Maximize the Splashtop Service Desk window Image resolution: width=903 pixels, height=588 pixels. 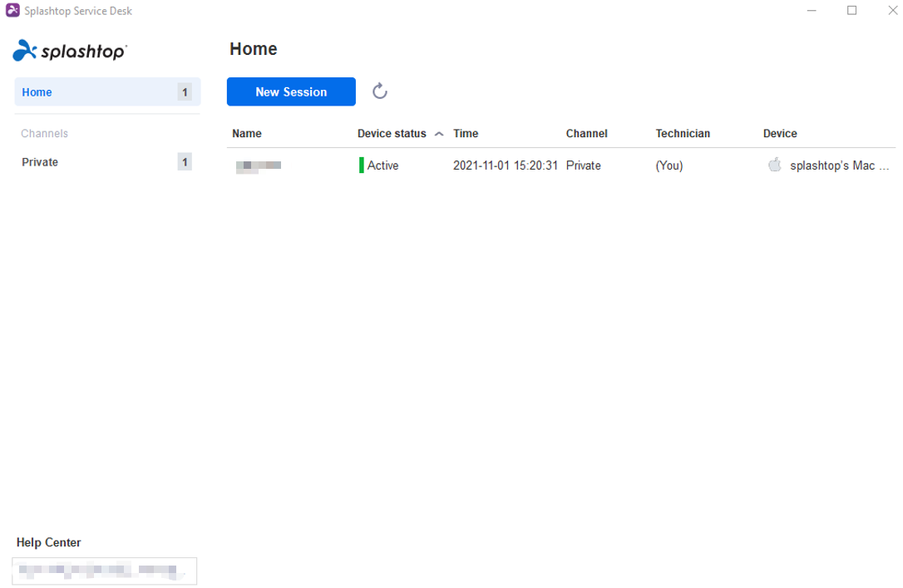[x=851, y=11]
